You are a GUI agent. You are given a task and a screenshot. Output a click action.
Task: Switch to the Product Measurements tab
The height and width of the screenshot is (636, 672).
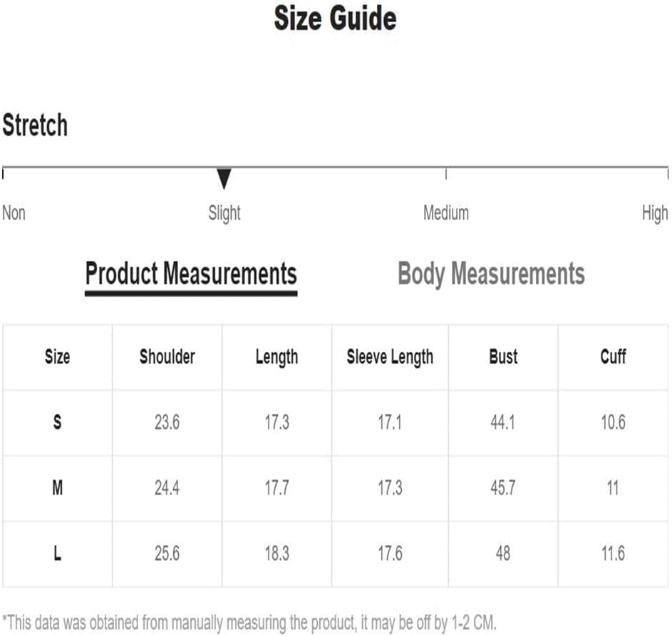coord(191,274)
